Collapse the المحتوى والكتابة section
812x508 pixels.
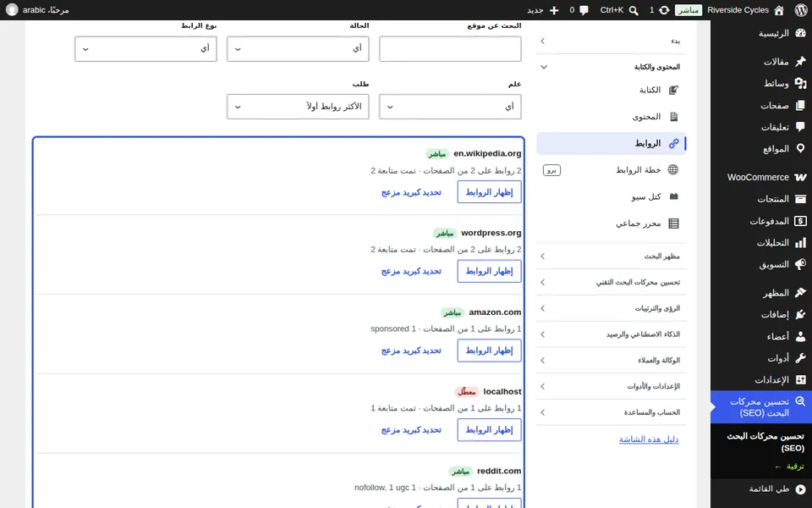(x=612, y=67)
